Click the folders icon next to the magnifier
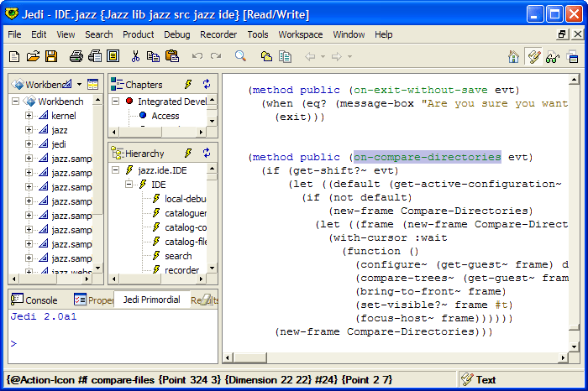588x391 pixels. (x=266, y=56)
